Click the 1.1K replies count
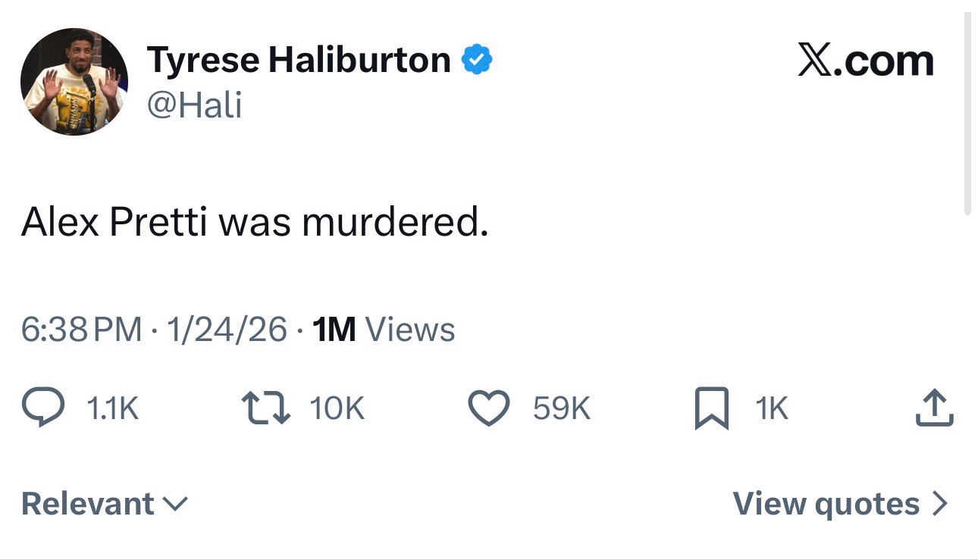 113,409
